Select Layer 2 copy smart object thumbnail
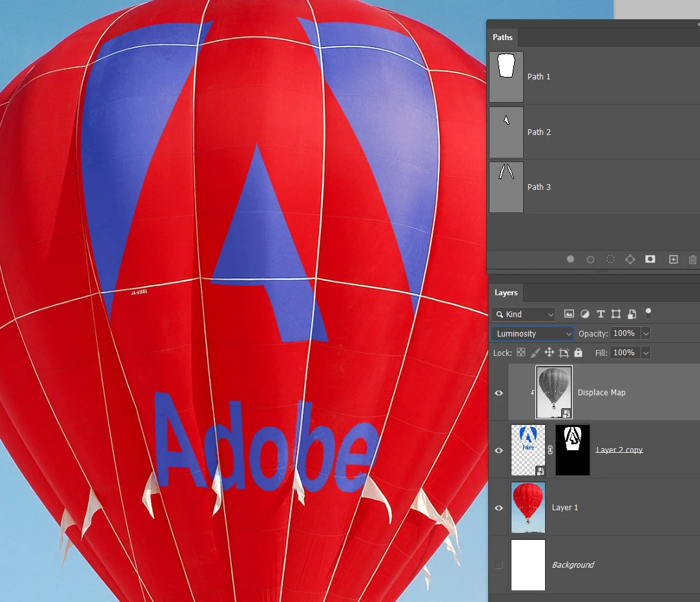 528,450
